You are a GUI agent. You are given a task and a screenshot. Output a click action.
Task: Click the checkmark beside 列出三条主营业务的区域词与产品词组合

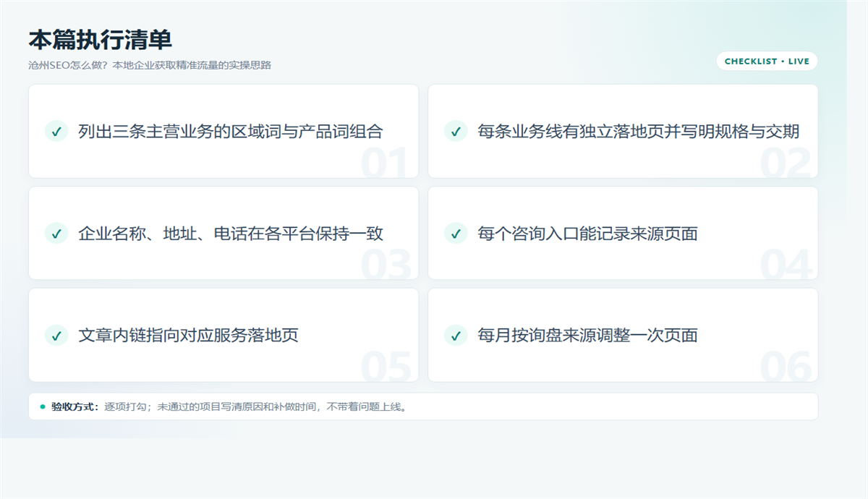[56, 131]
